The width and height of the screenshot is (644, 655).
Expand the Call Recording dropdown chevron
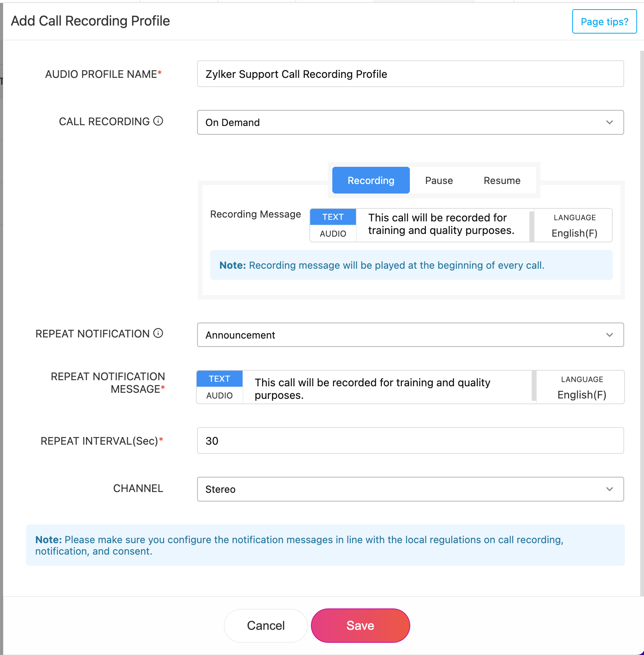tap(609, 123)
